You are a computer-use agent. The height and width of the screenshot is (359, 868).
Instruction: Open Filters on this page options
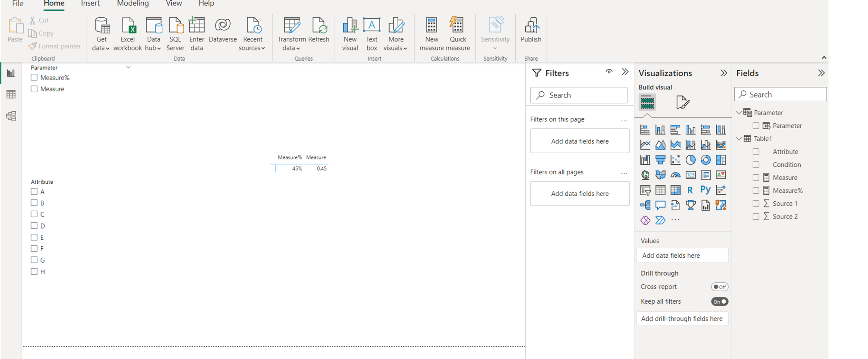(624, 120)
